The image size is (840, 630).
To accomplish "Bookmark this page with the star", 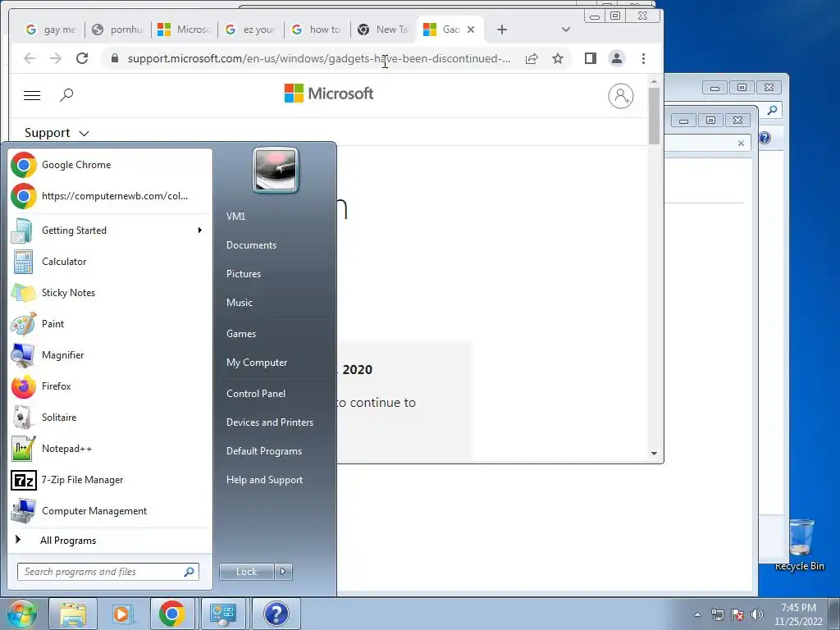I will coord(558,58).
